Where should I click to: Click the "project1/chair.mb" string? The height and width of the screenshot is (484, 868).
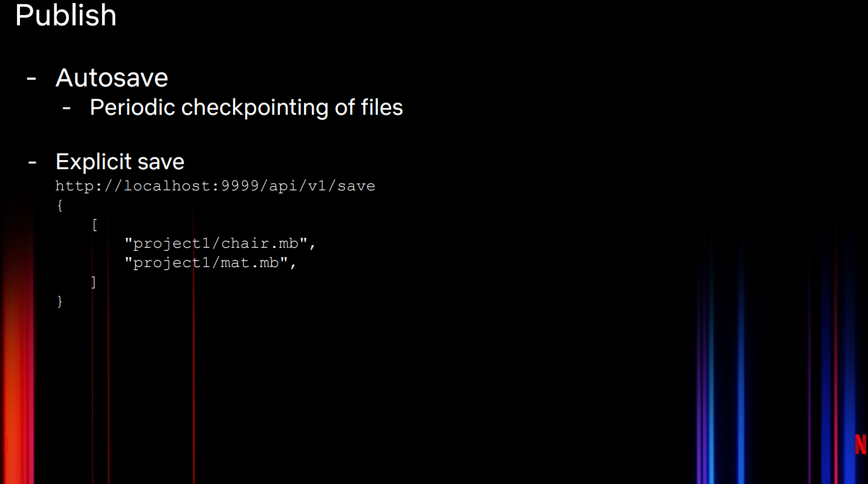point(220,244)
